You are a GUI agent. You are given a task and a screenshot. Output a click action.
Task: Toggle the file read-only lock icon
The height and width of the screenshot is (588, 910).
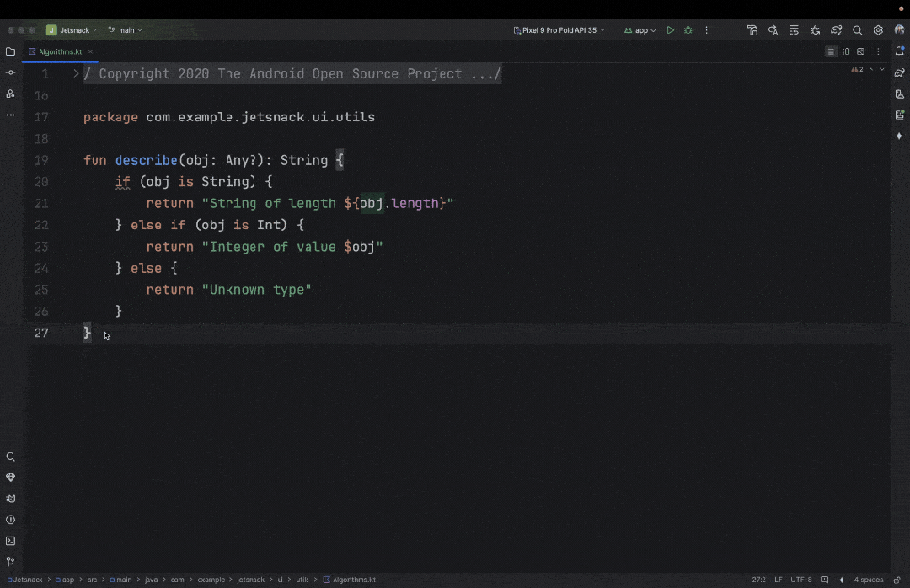pos(897,580)
